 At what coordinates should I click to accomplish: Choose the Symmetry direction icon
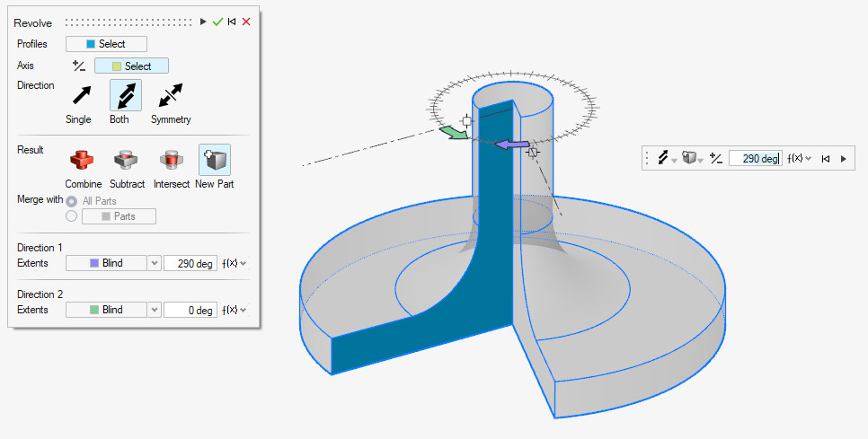click(171, 95)
